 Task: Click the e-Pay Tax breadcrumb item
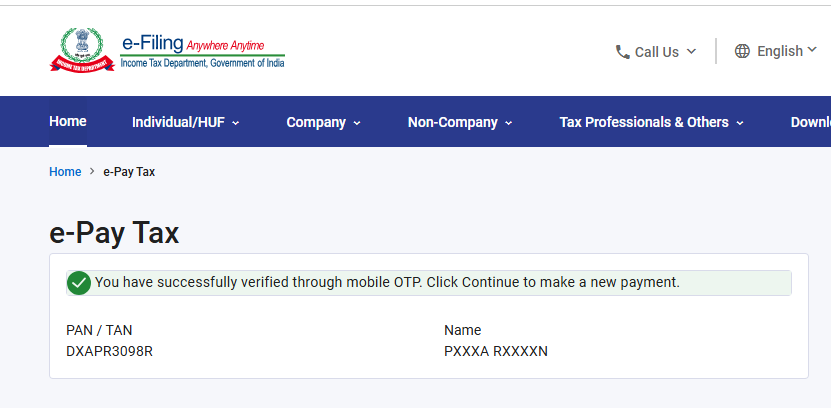point(129,172)
